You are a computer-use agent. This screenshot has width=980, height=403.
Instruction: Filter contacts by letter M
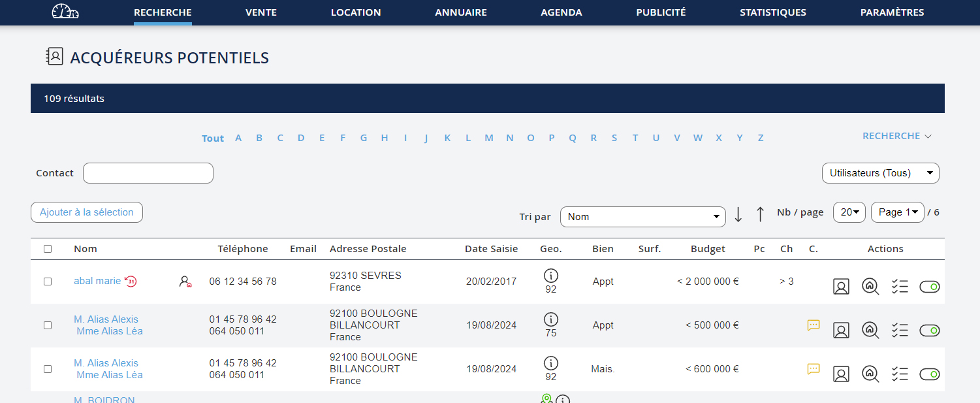pos(488,138)
